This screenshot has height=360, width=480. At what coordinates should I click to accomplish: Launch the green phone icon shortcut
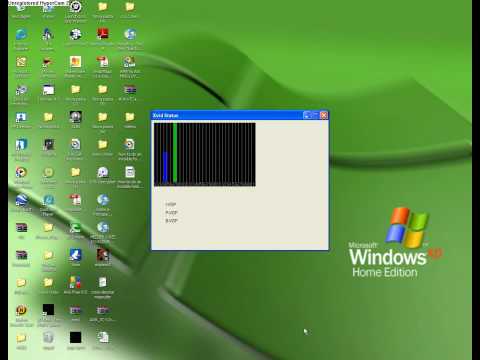75,228
